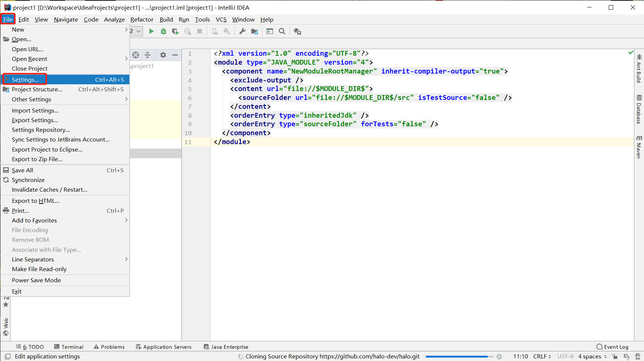This screenshot has height=361, width=644.
Task: Click the 11:10 caret position indicator
Action: point(521,357)
